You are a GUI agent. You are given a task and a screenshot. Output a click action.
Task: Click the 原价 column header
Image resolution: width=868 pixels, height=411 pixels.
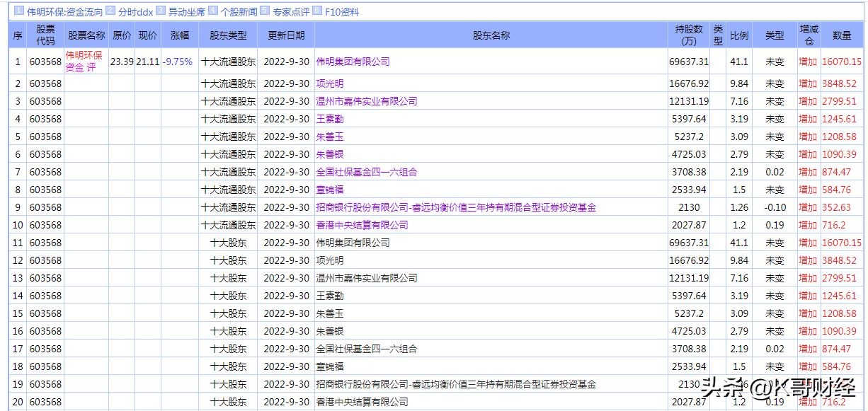pyautogui.click(x=122, y=35)
